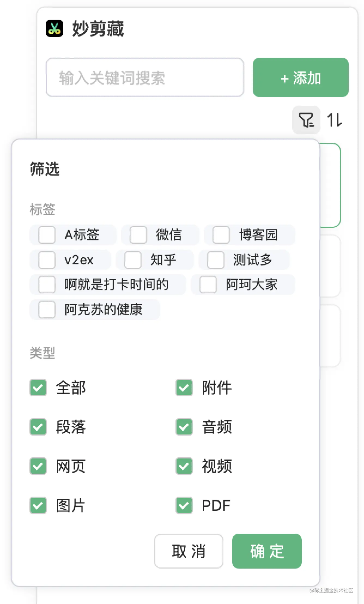
Task: Click the 取消 cancel button
Action: coord(189,551)
